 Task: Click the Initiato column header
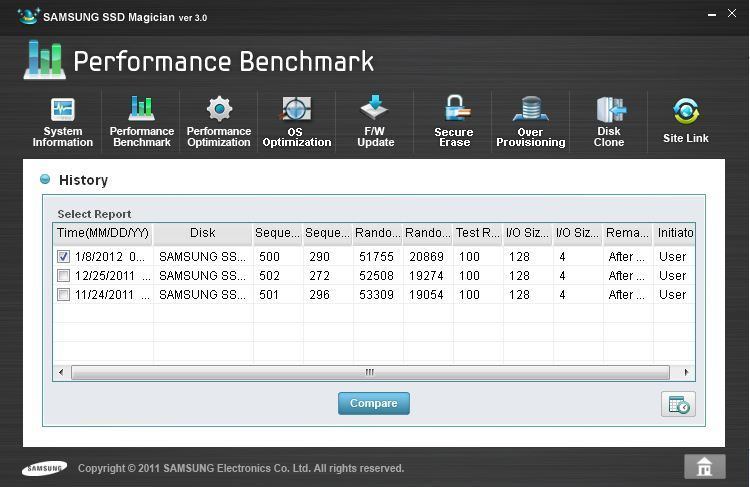tap(674, 233)
